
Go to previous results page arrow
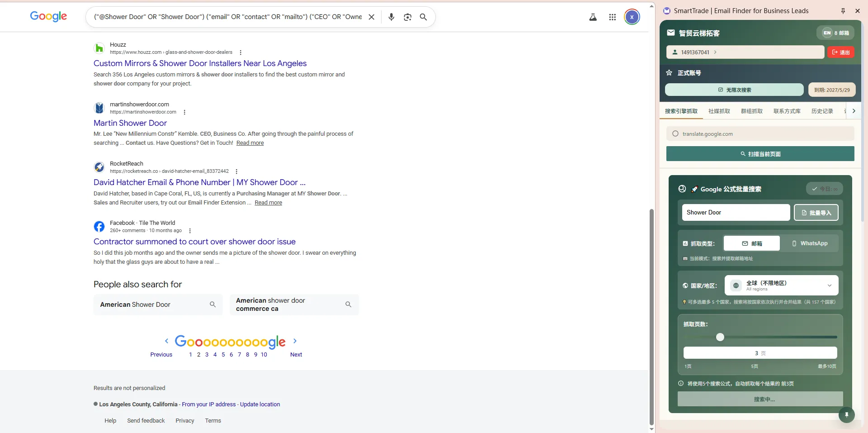166,341
